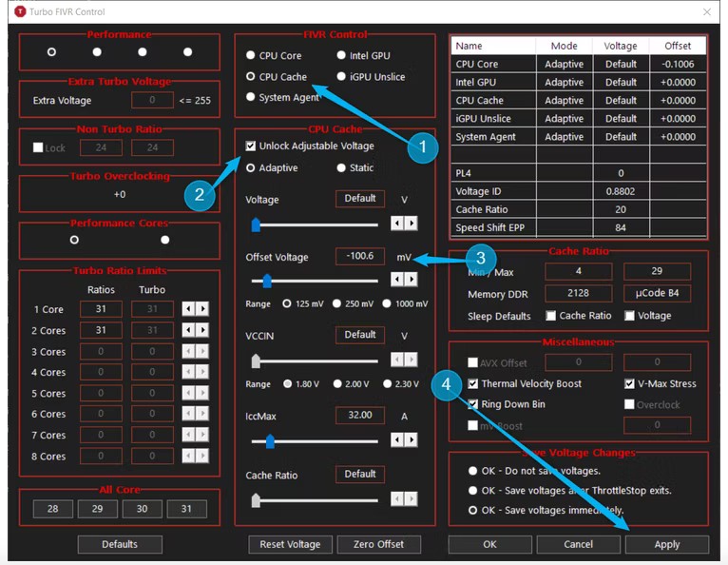728x565 pixels.
Task: Click the Offset column header
Action: [x=678, y=46]
